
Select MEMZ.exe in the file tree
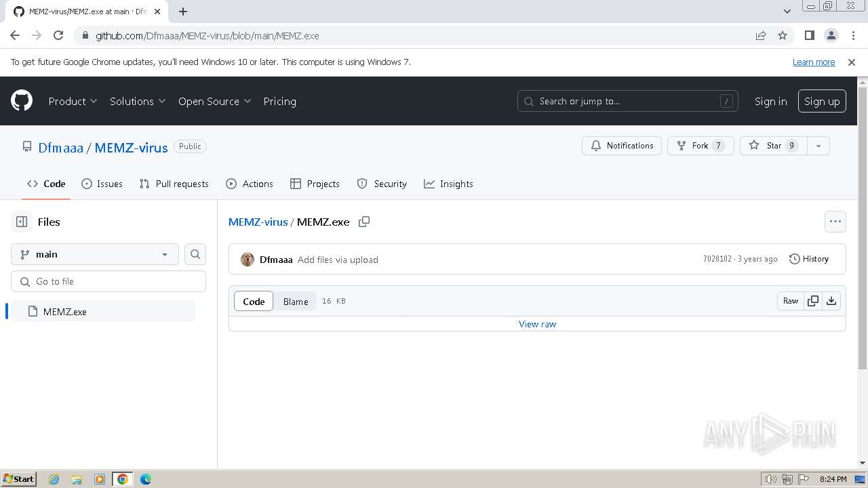click(x=103, y=312)
